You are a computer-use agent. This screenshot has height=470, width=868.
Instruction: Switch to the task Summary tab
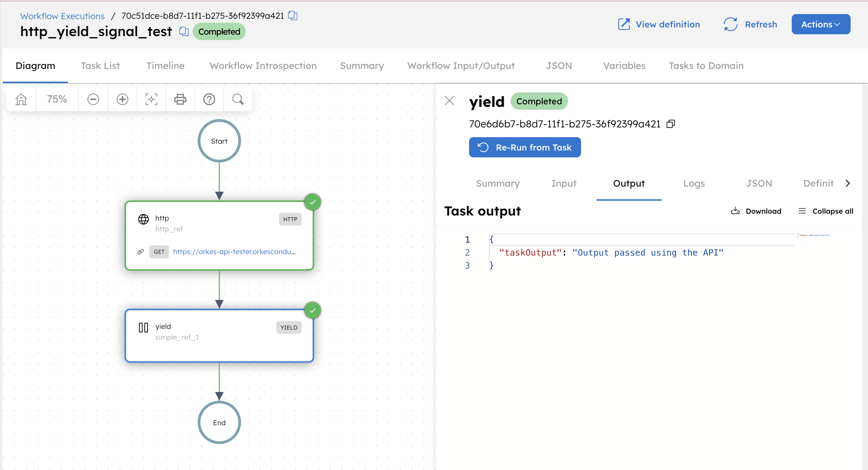tap(498, 183)
